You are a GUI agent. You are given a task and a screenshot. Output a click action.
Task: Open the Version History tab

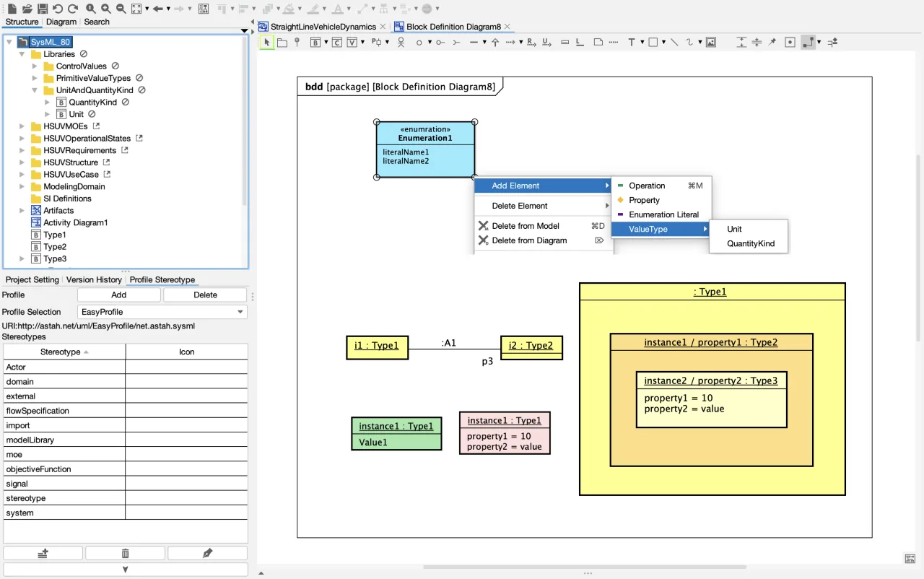(x=94, y=279)
